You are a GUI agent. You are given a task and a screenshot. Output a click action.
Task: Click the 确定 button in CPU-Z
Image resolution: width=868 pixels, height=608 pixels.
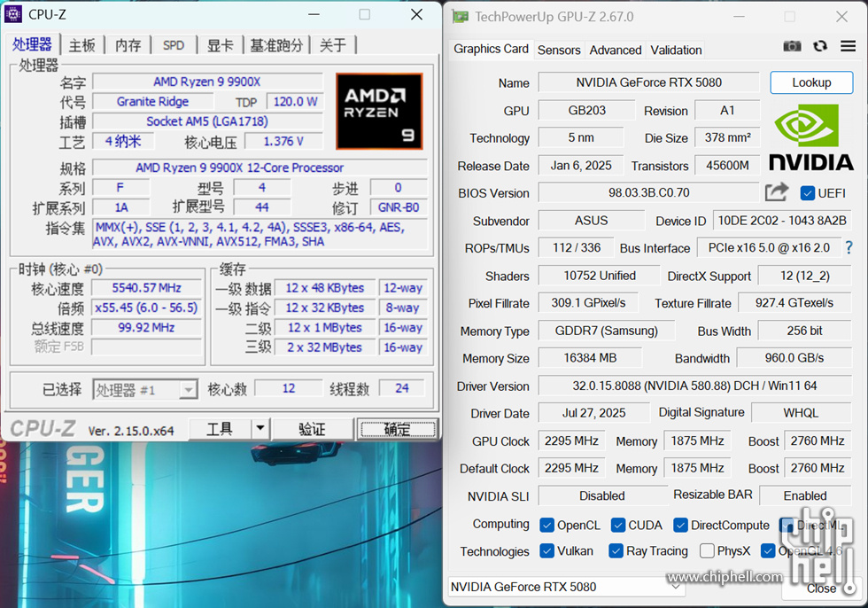tap(397, 429)
